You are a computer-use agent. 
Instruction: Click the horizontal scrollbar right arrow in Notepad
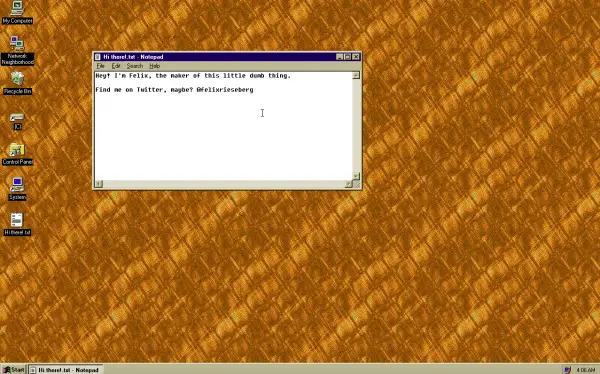[x=349, y=184]
